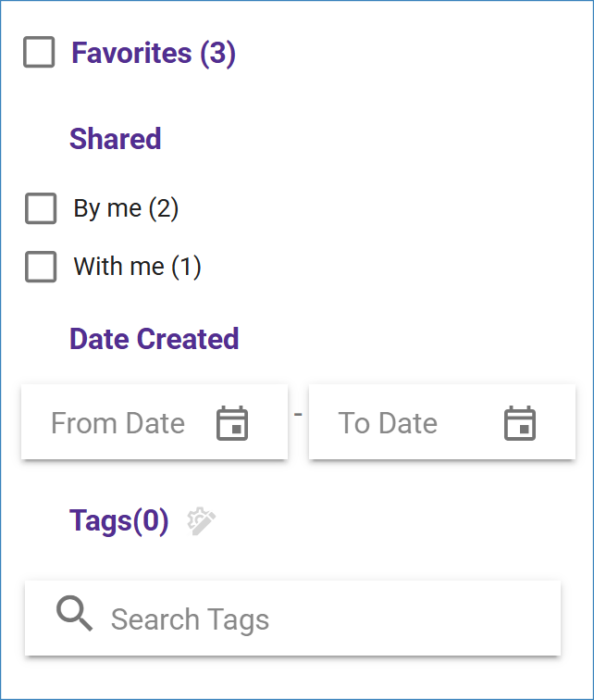Enable the Shared By me checkbox
594x700 pixels.
click(41, 208)
